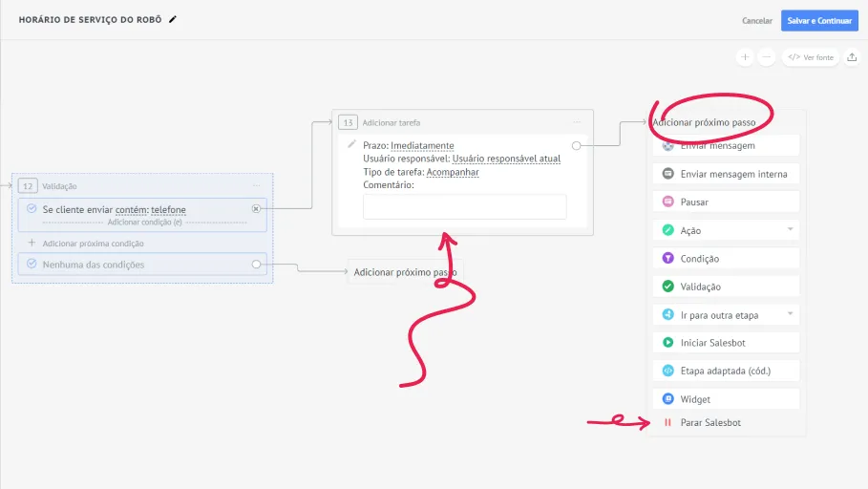This screenshot has width=868, height=489.
Task: Choose the Widget step icon
Action: (x=668, y=398)
